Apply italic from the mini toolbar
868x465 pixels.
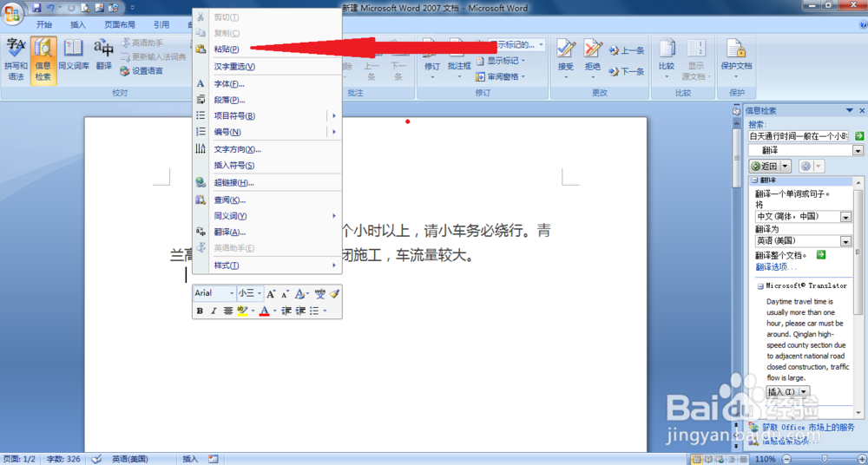pos(214,311)
